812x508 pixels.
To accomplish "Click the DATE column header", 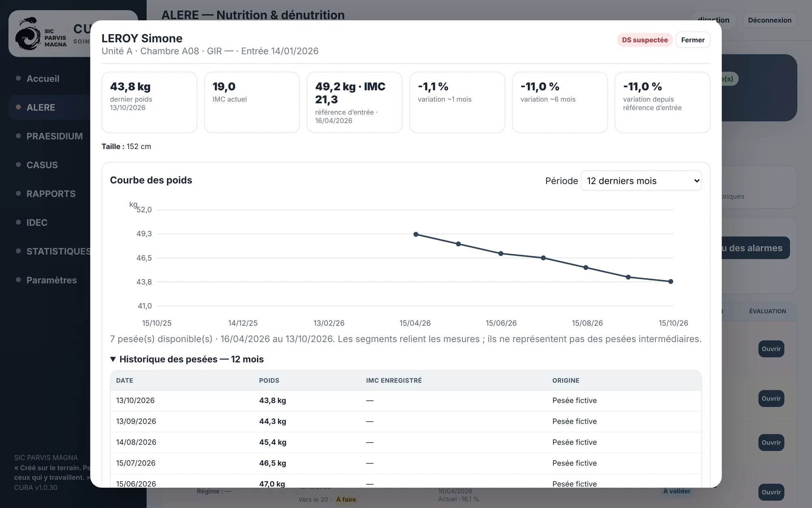I will pyautogui.click(x=125, y=380).
